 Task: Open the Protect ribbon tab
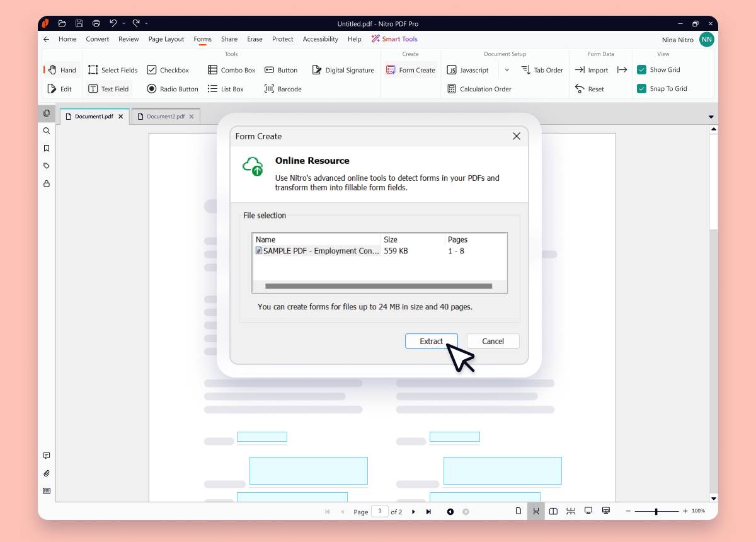click(282, 39)
